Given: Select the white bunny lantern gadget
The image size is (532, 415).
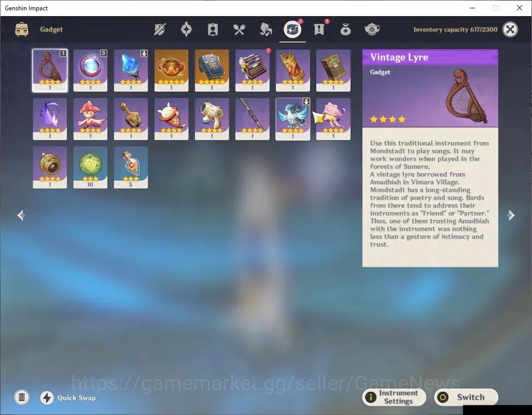Looking at the screenshot, I should click(x=171, y=119).
